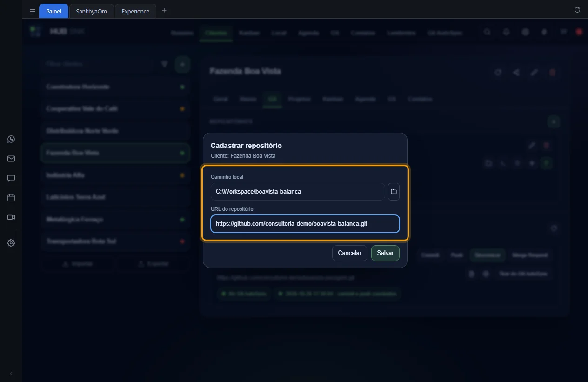The image size is (588, 382).
Task: Select Indústria Alfa client
Action: 115,175
